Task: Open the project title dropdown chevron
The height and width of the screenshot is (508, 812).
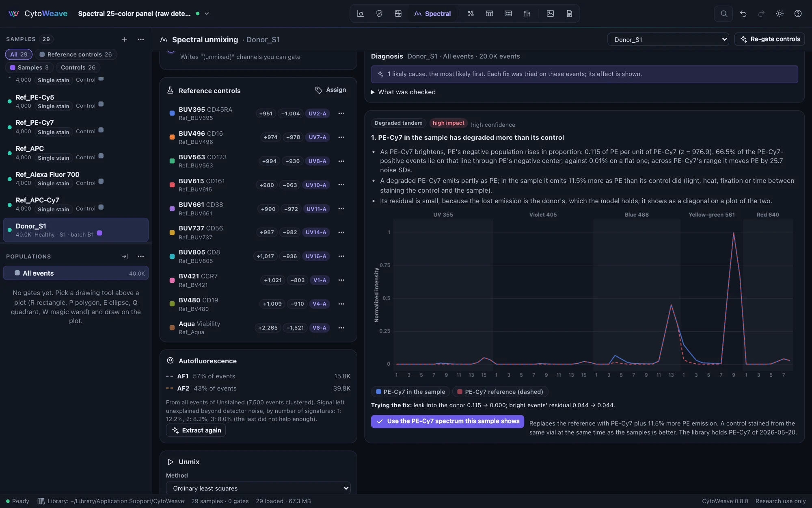Action: click(207, 13)
